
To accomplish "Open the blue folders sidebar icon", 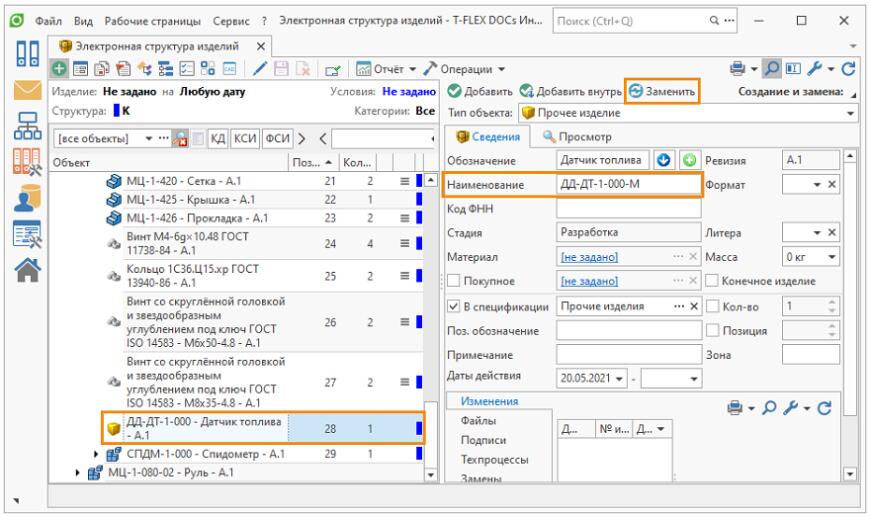I will pyautogui.click(x=27, y=54).
